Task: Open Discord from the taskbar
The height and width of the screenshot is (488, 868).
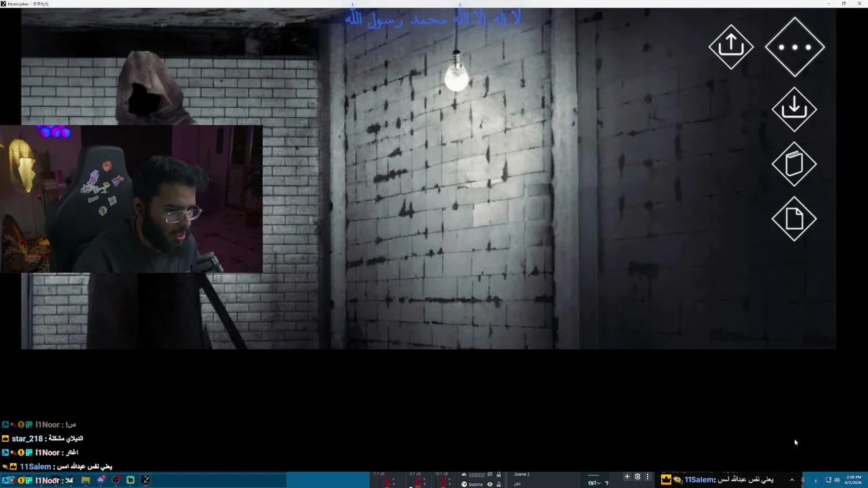Action: pos(100,480)
